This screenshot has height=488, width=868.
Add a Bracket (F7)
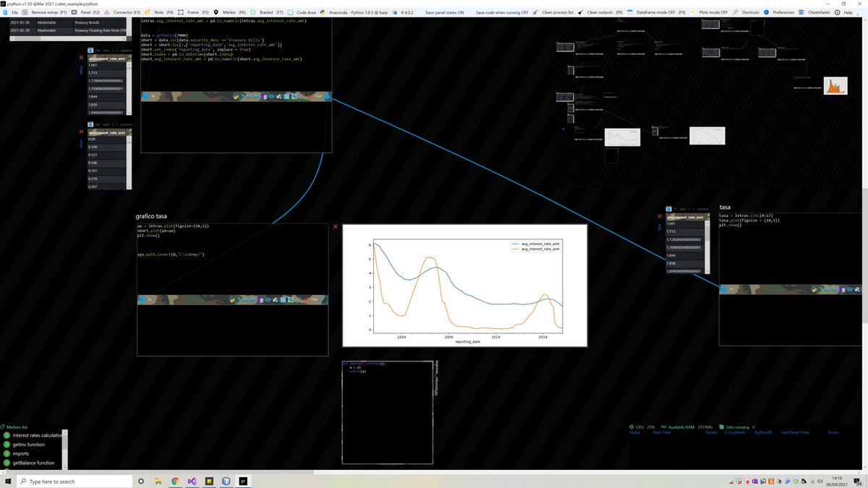pos(268,12)
